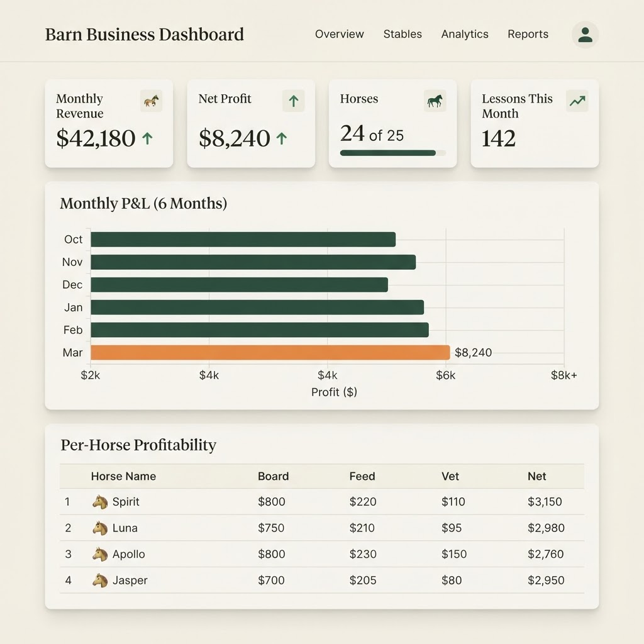Click the $6k axis tick label
The width and height of the screenshot is (644, 644).
[x=446, y=375]
